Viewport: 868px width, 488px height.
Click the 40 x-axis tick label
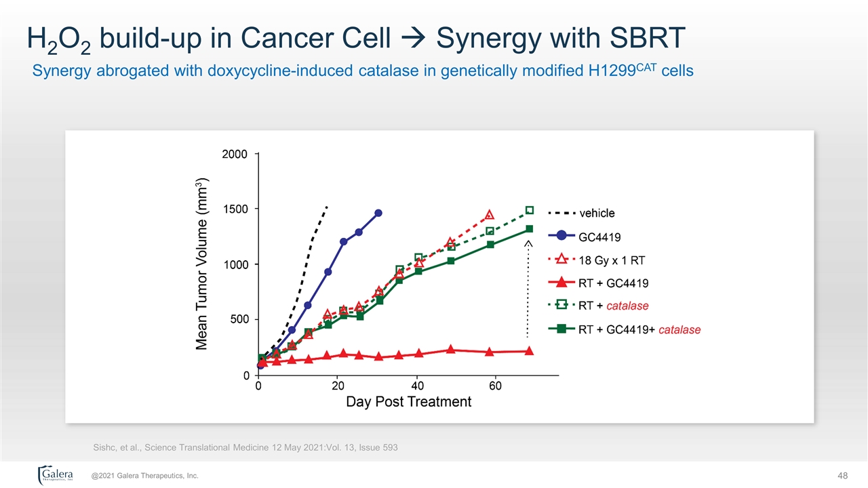coord(416,386)
